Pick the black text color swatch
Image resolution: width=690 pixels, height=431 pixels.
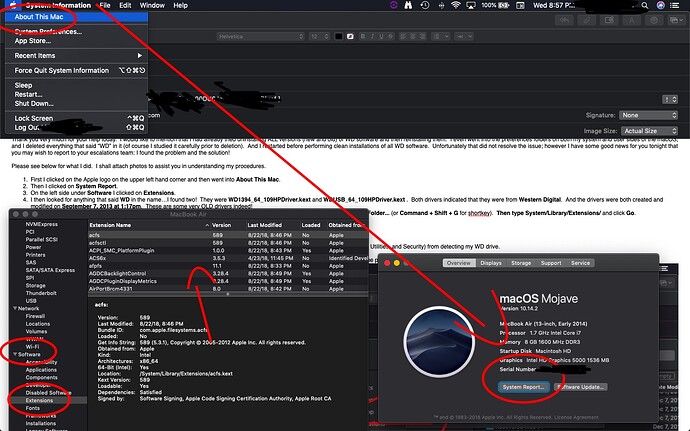click(338, 36)
